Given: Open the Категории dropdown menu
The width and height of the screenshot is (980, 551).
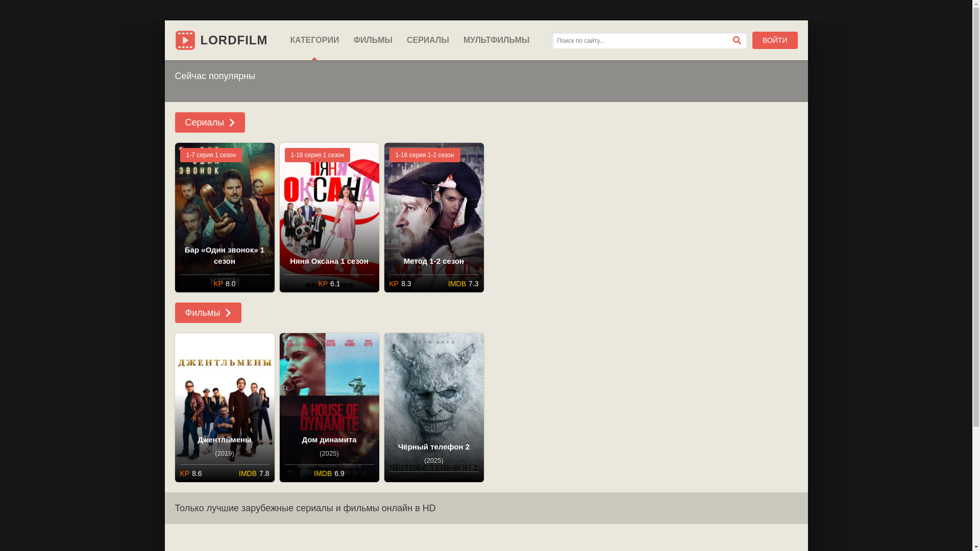Looking at the screenshot, I should click(x=314, y=40).
